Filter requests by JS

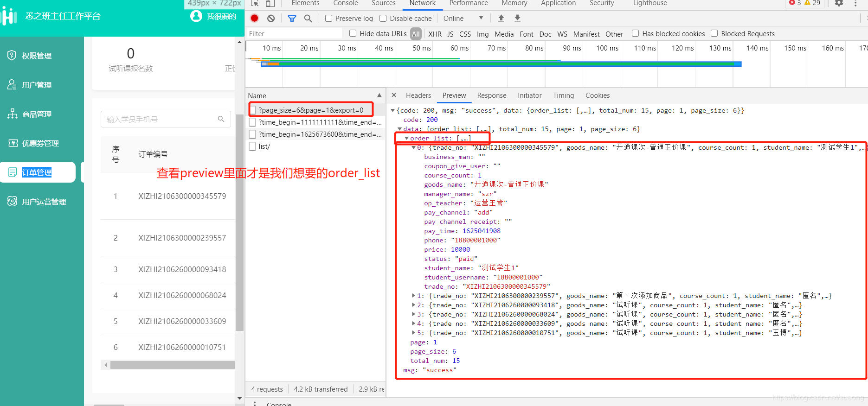click(450, 34)
